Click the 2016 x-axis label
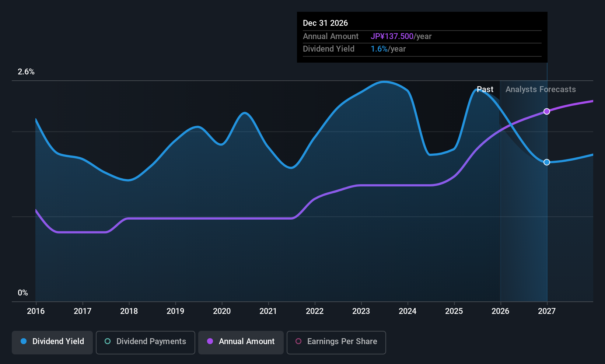 click(x=36, y=311)
